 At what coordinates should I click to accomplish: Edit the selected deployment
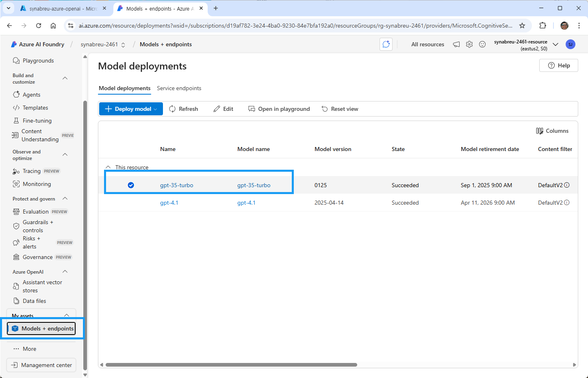(223, 109)
